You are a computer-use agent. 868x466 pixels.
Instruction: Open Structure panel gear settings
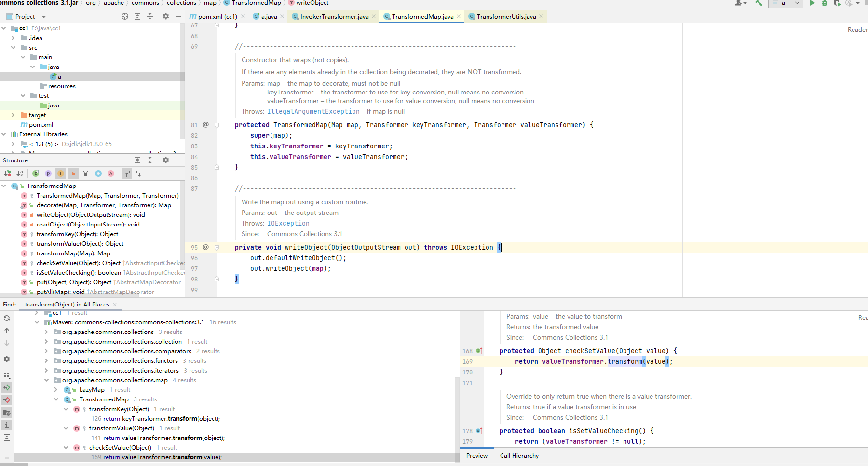tap(166, 160)
